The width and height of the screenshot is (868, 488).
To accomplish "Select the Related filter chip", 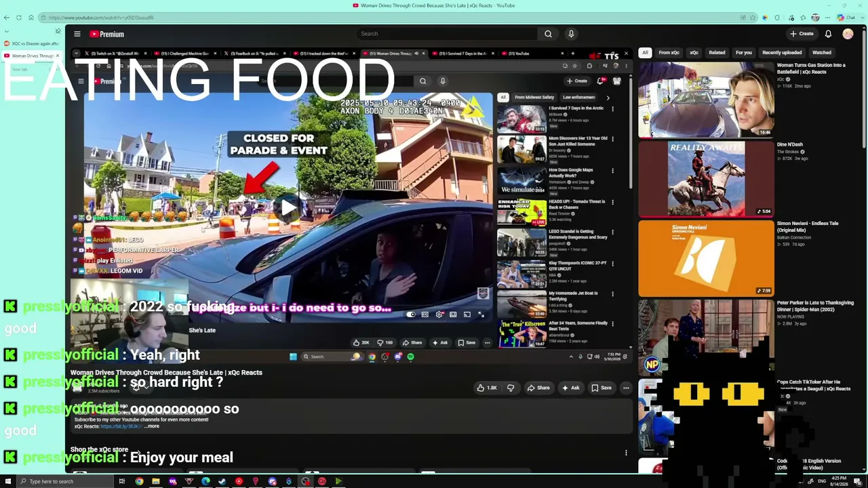I will (717, 53).
